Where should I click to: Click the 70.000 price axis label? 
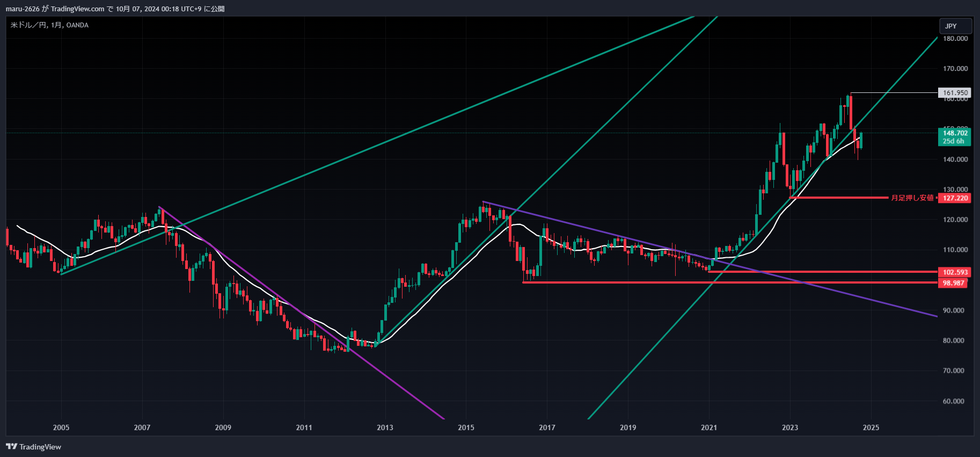click(953, 371)
